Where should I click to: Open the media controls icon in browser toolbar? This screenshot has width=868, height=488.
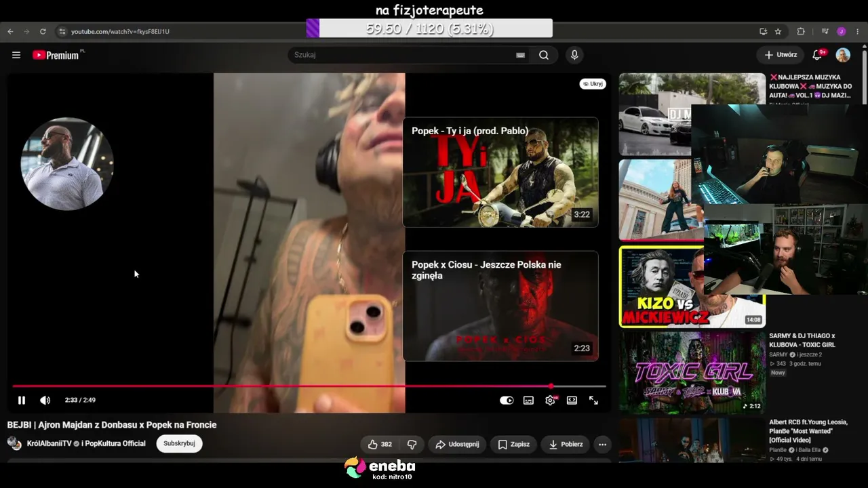[x=825, y=31]
